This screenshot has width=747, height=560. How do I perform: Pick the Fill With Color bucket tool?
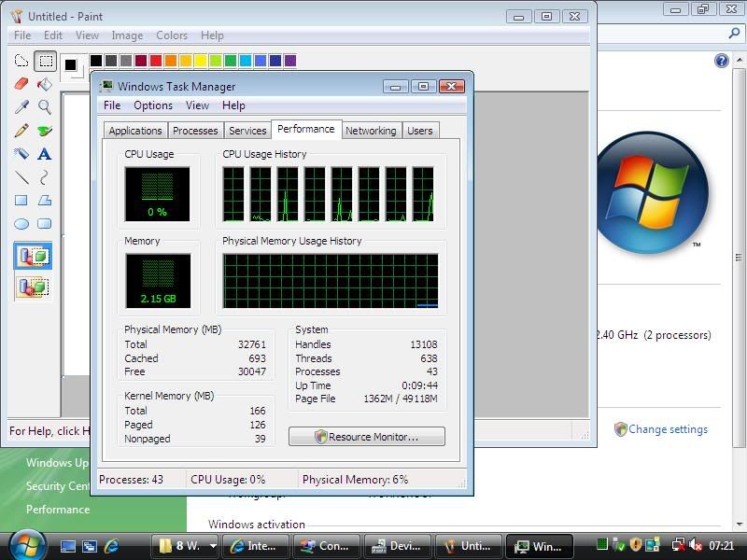[x=45, y=84]
